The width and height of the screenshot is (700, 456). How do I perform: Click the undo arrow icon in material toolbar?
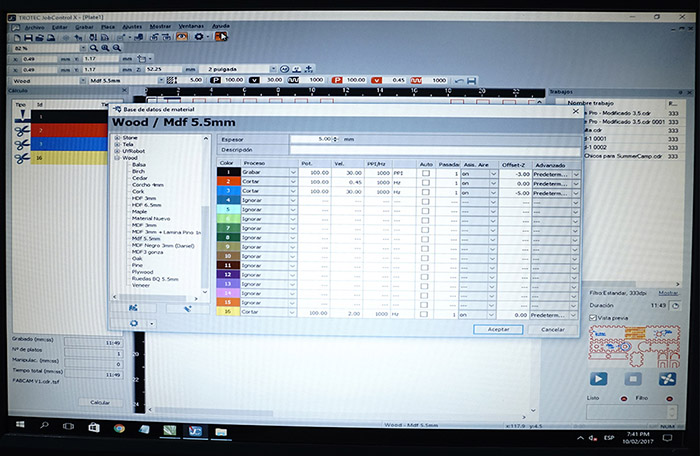(459, 81)
